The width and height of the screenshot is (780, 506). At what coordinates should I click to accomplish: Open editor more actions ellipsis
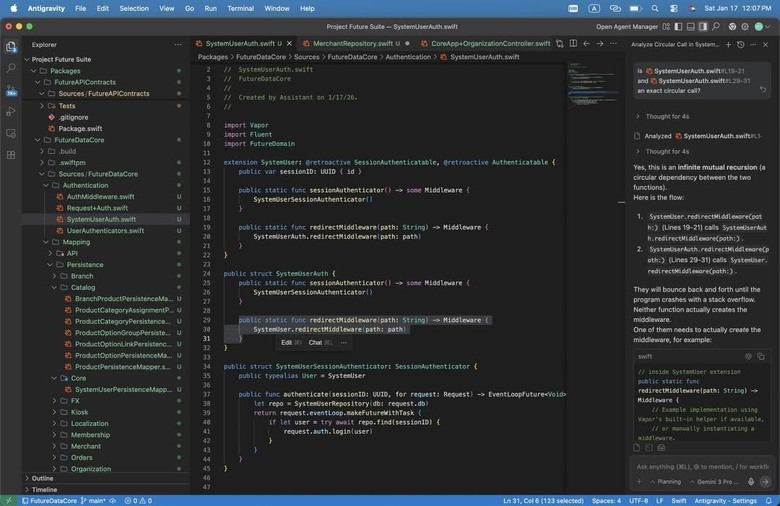tap(613, 44)
